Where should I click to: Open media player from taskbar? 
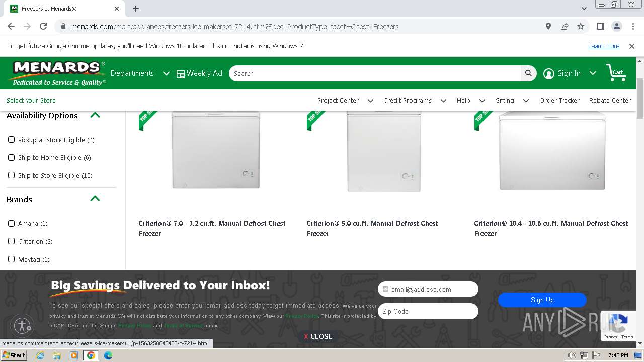[74, 355]
